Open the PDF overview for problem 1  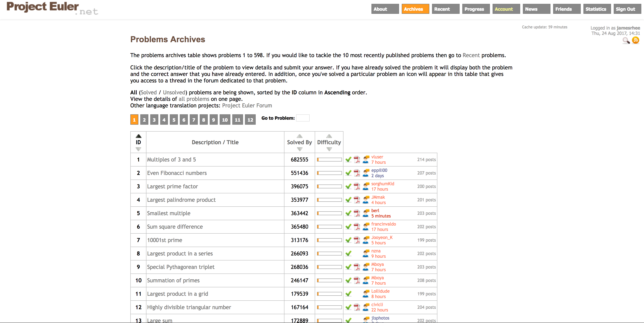[357, 159]
